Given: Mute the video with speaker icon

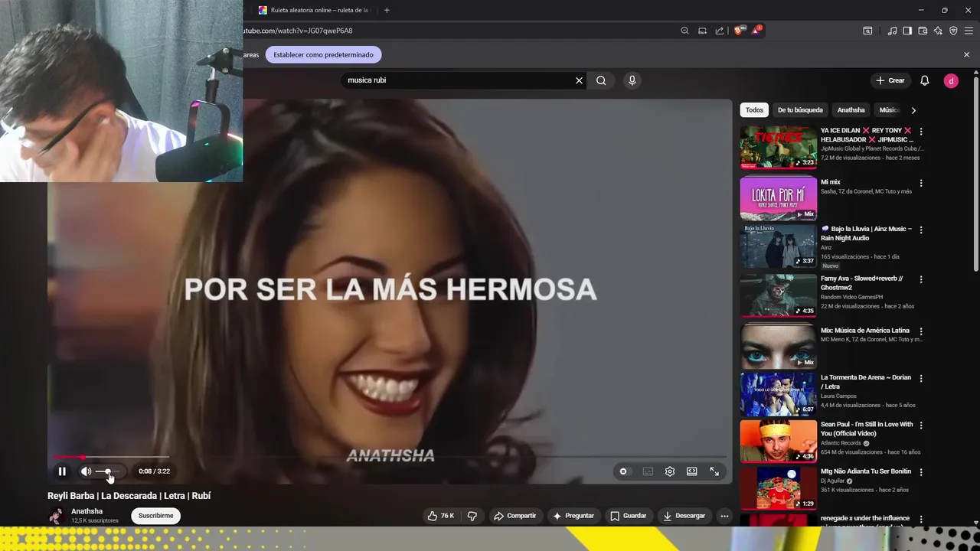Looking at the screenshot, I should 86,471.
